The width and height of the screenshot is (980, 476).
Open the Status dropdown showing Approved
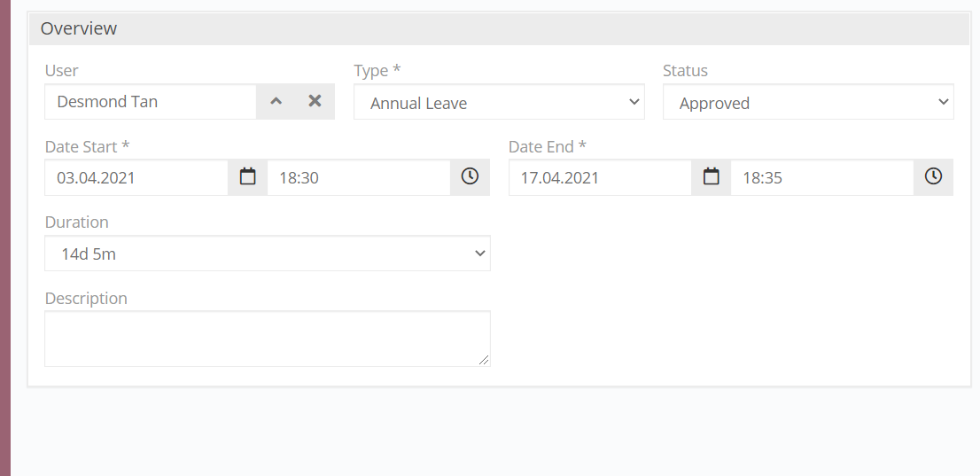coord(808,103)
